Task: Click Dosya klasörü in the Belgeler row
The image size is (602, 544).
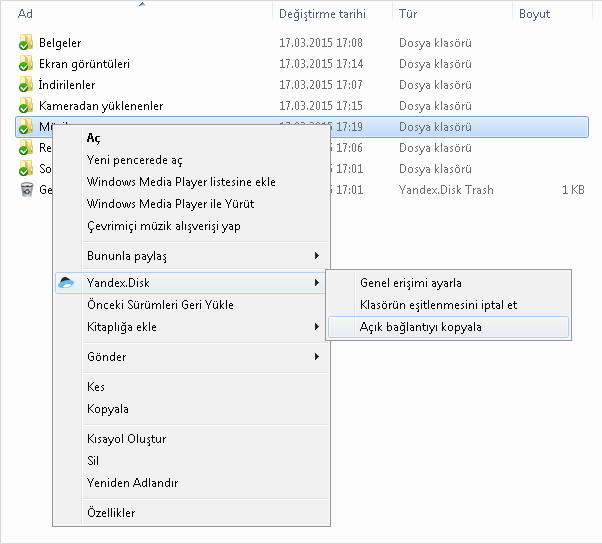Action: click(x=435, y=43)
